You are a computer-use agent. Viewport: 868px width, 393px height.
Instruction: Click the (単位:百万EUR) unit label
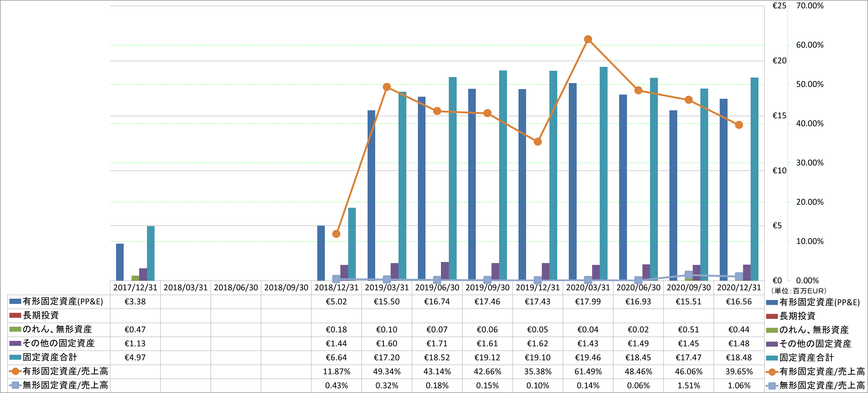point(798,291)
